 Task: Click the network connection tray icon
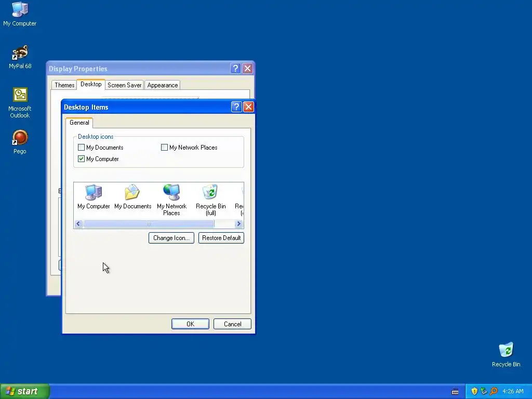[x=484, y=391]
